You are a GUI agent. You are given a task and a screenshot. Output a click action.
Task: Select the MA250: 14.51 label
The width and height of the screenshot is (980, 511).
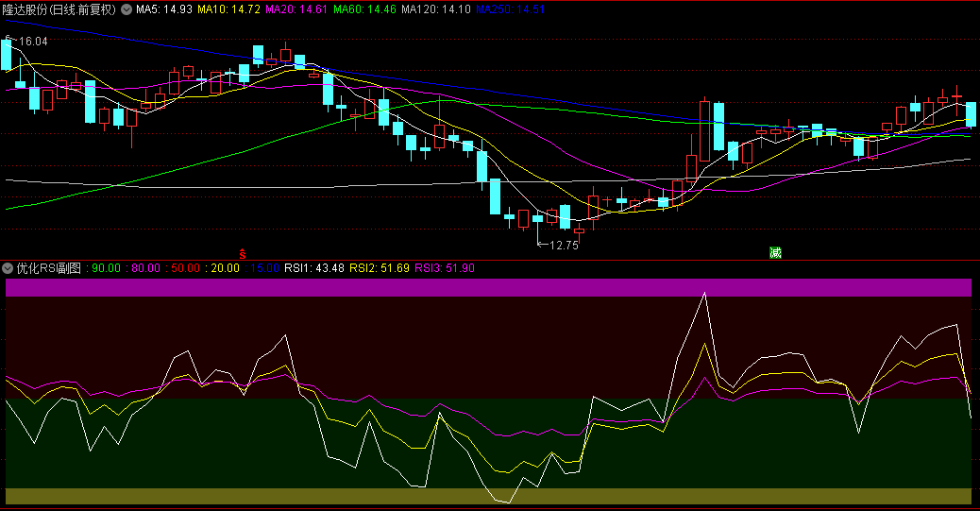[510, 9]
